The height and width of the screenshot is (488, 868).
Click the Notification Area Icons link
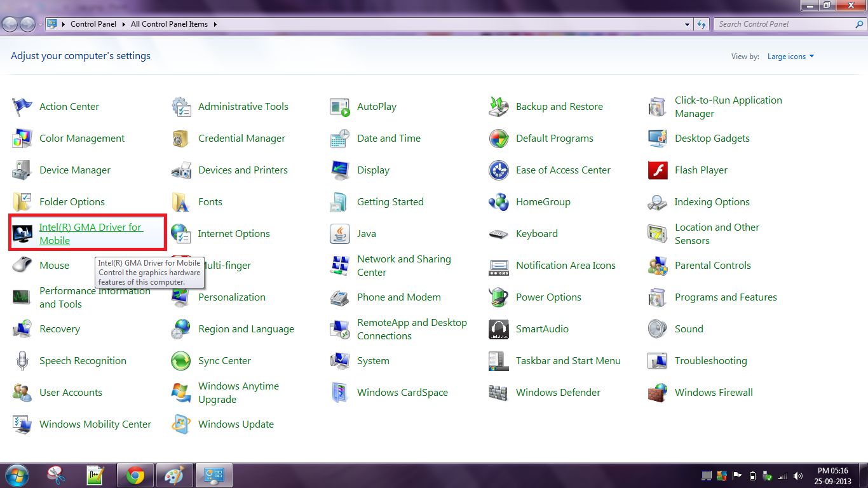click(x=566, y=266)
